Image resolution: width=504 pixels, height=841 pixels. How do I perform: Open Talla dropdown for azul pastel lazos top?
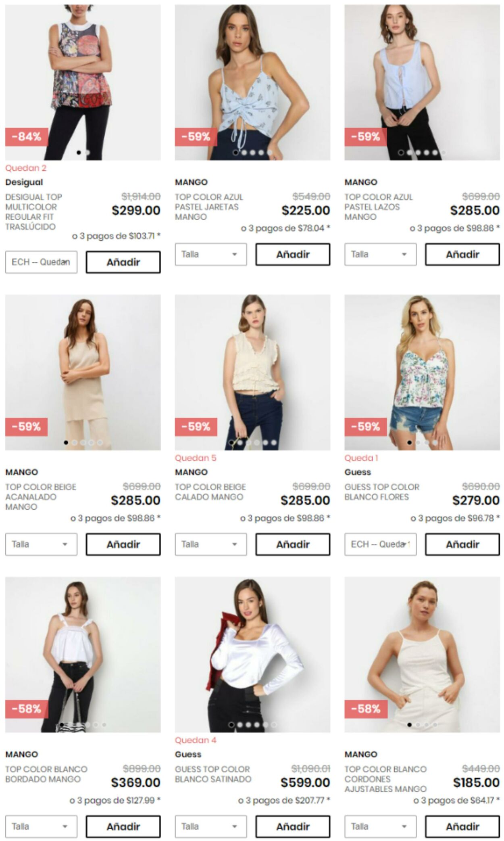[380, 254]
